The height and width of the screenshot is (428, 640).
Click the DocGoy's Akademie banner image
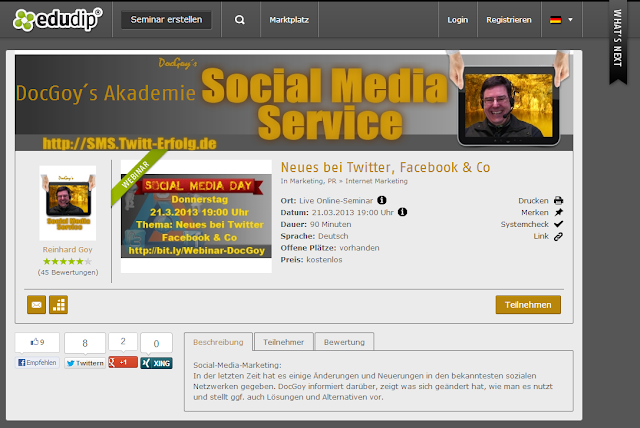(294, 103)
